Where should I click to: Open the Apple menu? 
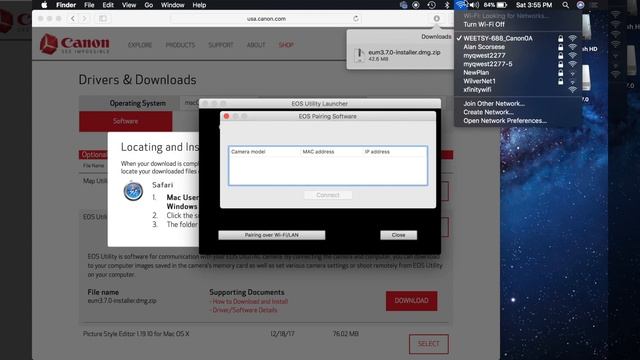tap(44, 5)
